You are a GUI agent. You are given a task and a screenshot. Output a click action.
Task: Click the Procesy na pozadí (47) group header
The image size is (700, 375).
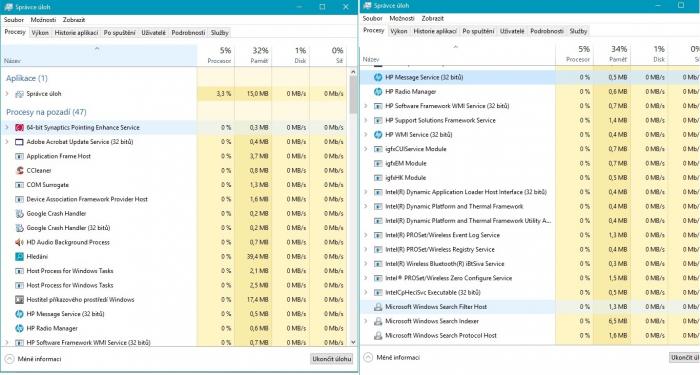coord(46,112)
